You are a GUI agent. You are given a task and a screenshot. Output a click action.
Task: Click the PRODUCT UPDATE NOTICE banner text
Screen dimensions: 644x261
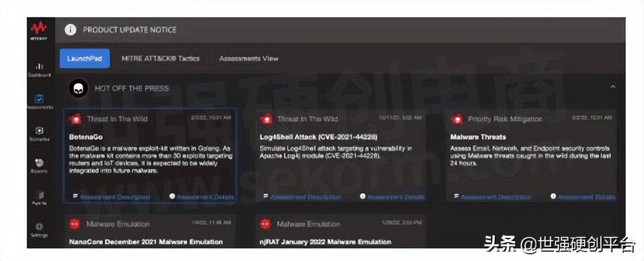[x=130, y=30]
